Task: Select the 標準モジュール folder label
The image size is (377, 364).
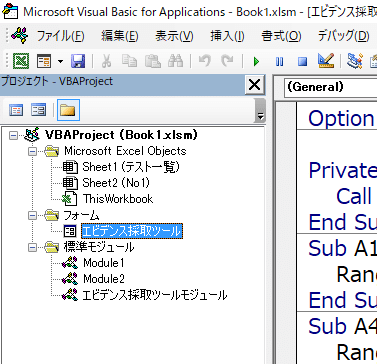Action: pos(99,247)
